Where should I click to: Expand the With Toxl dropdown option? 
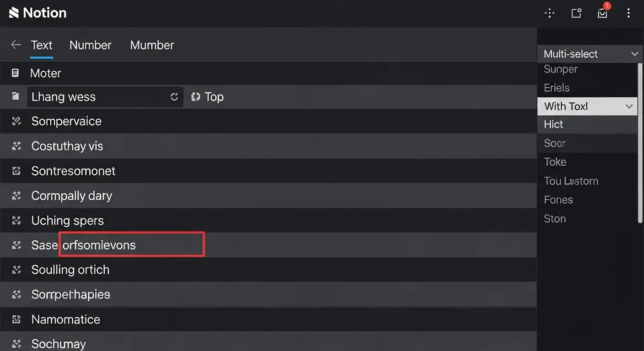pos(629,106)
